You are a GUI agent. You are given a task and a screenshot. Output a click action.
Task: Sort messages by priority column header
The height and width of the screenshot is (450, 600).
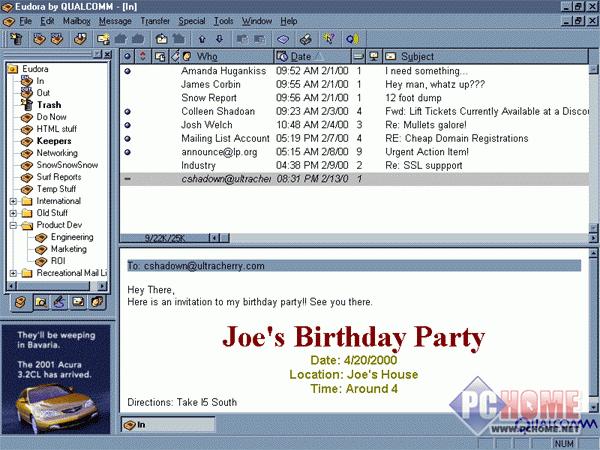(x=143, y=57)
